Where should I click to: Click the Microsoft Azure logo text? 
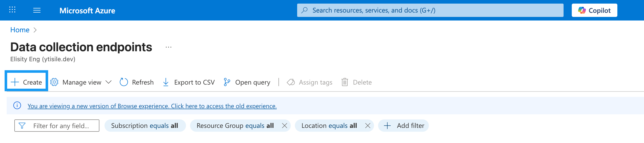click(87, 11)
